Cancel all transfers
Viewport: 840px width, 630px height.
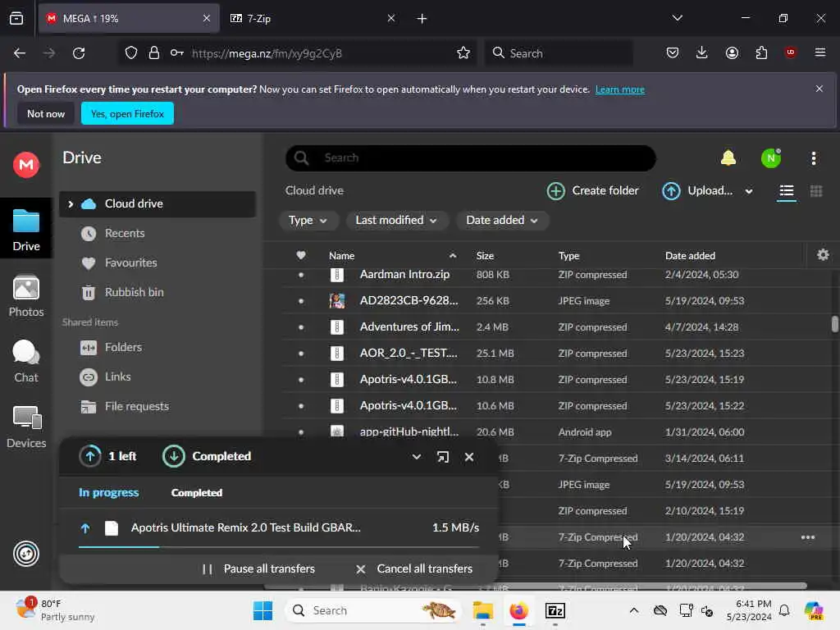413,569
